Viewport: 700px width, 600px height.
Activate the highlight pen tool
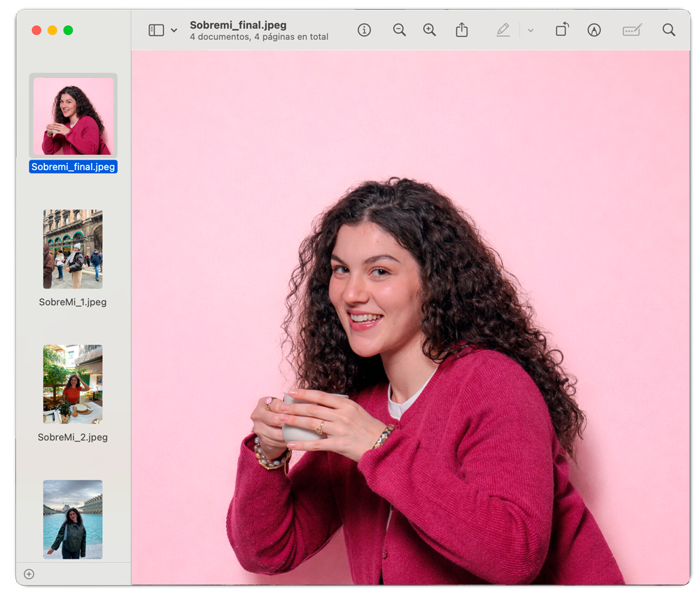(503, 30)
